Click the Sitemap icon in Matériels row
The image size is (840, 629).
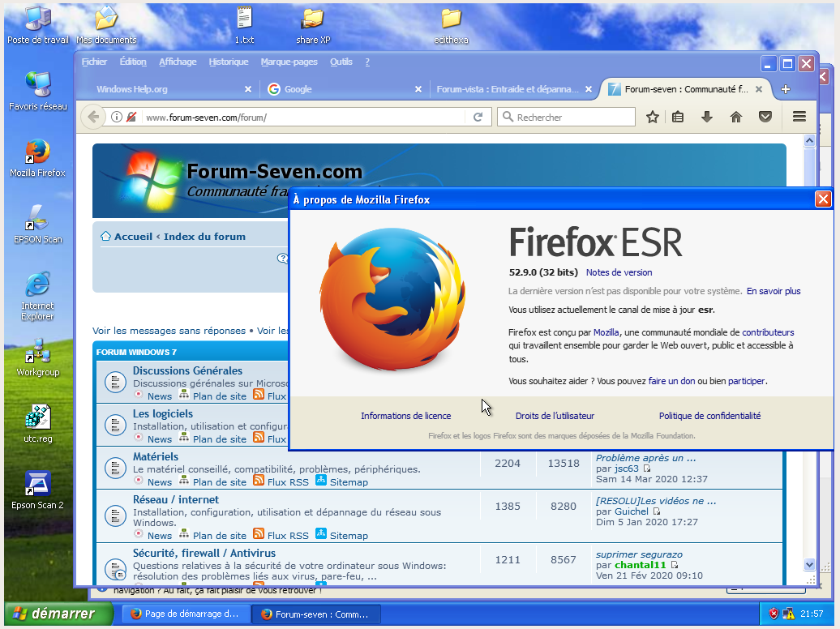tap(321, 480)
